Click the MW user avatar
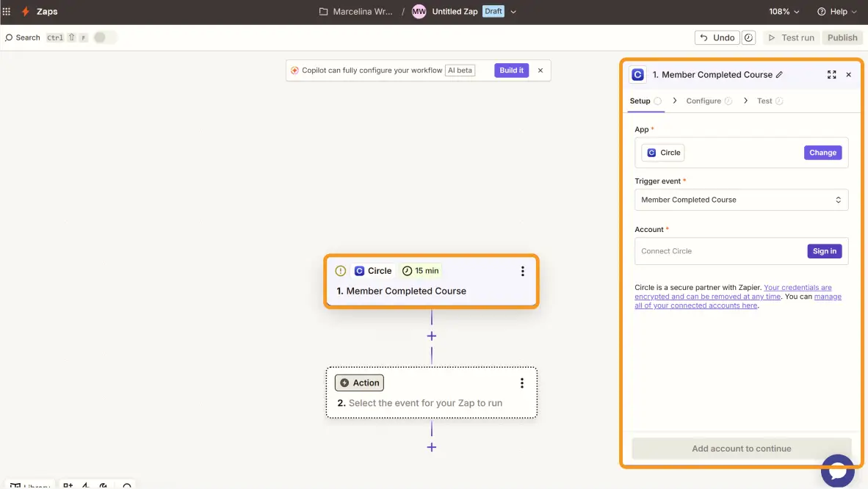Screen dimensions: 868x489 tap(419, 11)
